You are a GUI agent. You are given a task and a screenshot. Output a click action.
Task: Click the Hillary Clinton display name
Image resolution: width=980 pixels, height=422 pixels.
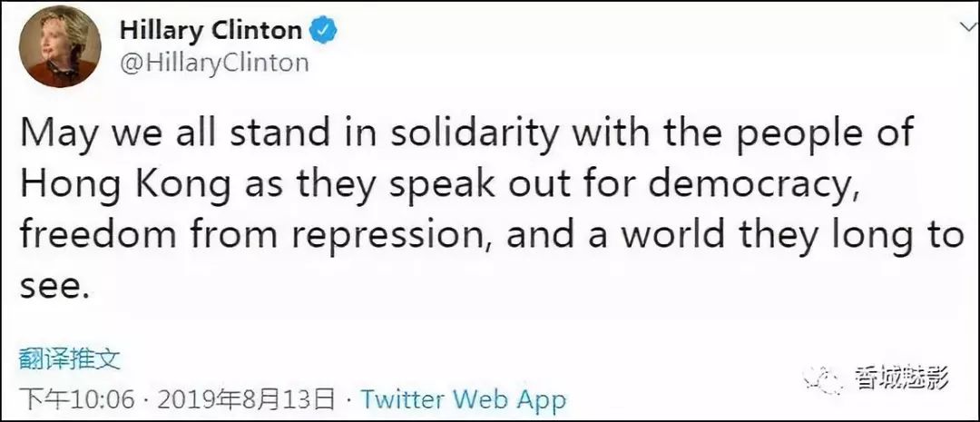(x=211, y=30)
